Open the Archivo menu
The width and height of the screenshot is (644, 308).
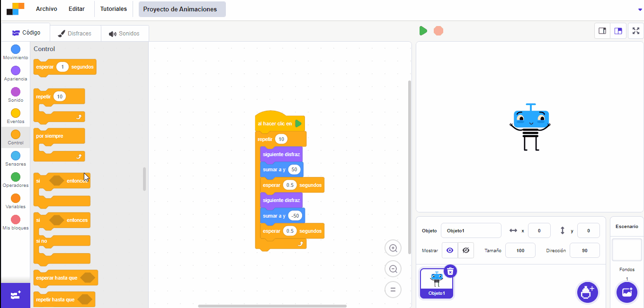(x=46, y=9)
